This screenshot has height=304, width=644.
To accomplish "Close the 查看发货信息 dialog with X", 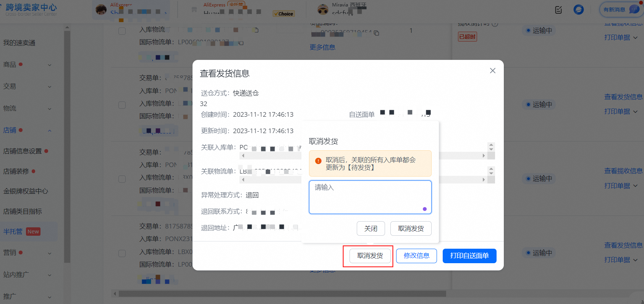I will pyautogui.click(x=493, y=71).
